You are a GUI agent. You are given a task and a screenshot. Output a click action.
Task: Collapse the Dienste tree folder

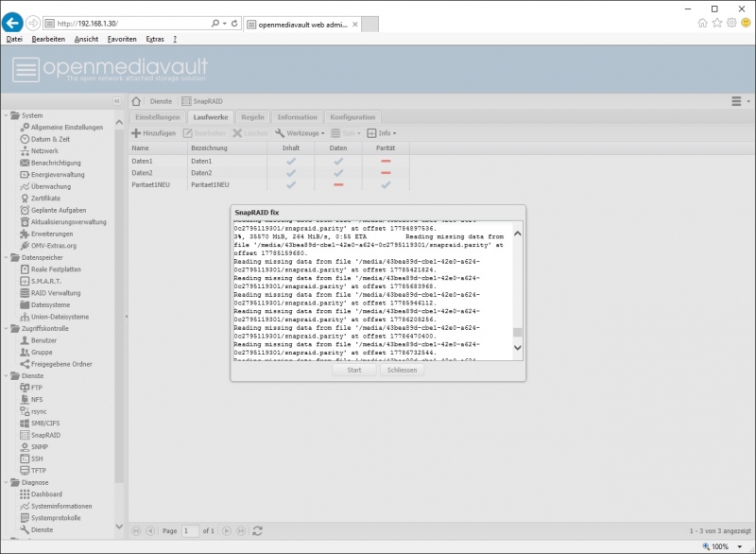(x=6, y=375)
